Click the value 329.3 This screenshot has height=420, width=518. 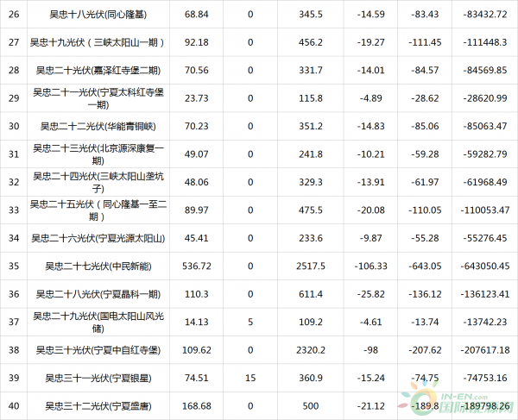(311, 182)
